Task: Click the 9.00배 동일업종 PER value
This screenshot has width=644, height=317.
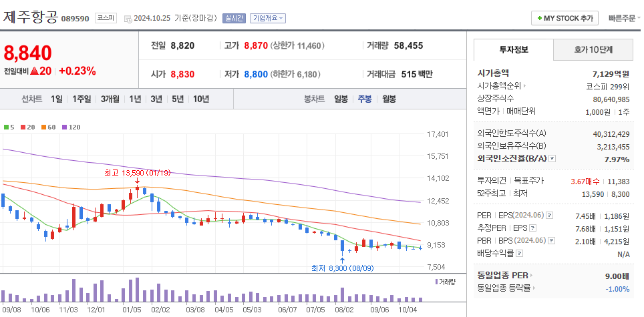Action: pos(617,276)
